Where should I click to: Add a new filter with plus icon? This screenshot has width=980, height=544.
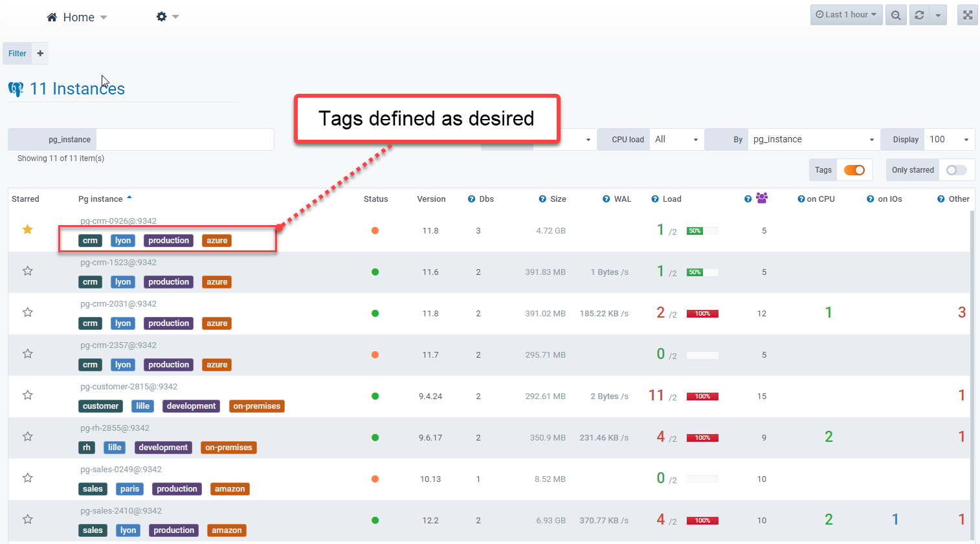[40, 54]
